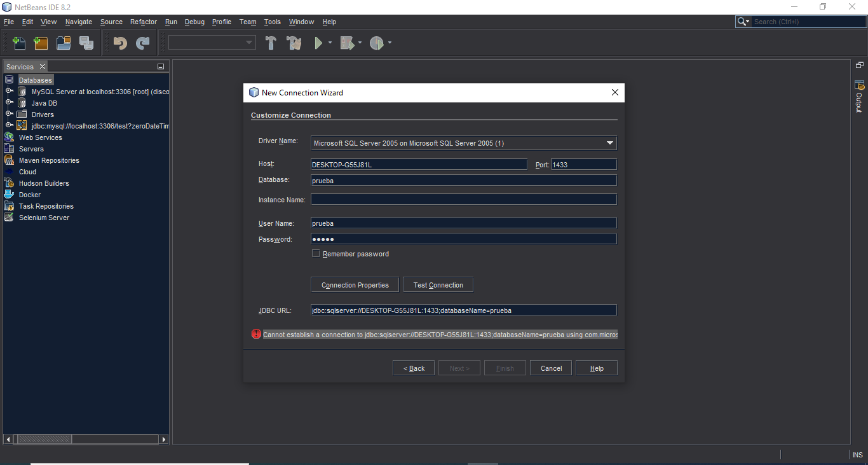The width and height of the screenshot is (868, 465).
Task: Click the Build Project hammer icon
Action: 271,43
